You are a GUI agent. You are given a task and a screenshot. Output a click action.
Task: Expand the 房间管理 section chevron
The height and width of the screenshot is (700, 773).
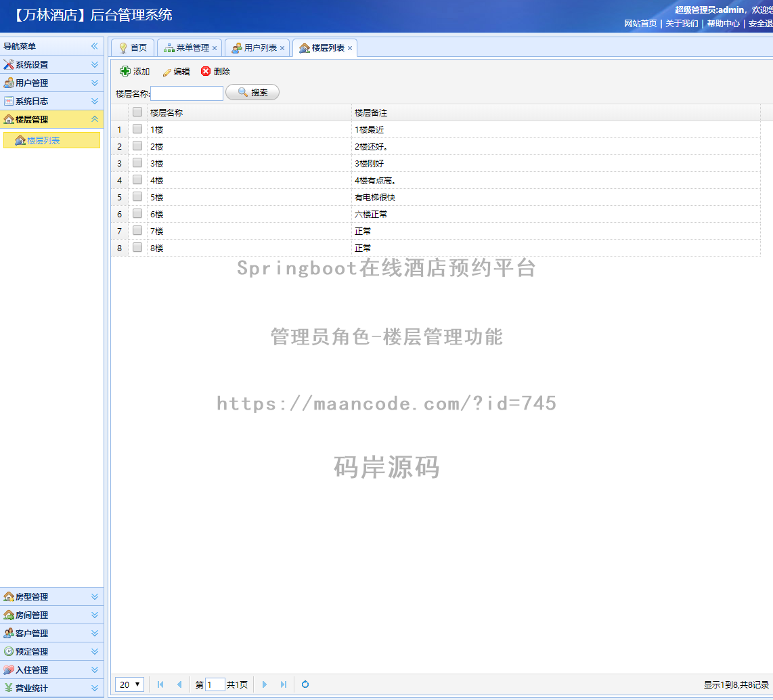[95, 615]
